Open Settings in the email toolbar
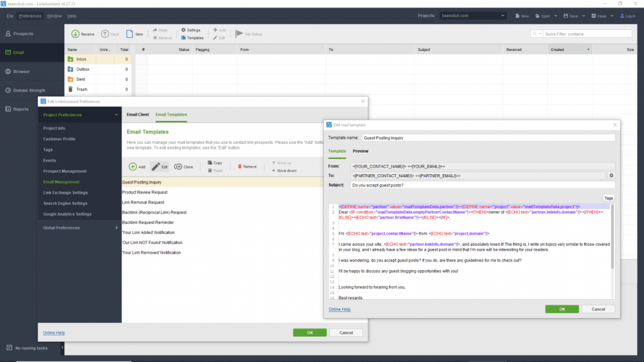644x362 pixels. 191,30
